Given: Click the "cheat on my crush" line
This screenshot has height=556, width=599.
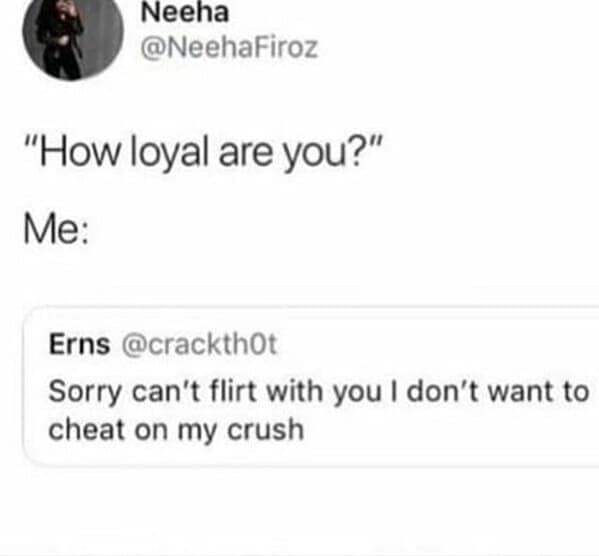Looking at the screenshot, I should [176, 430].
